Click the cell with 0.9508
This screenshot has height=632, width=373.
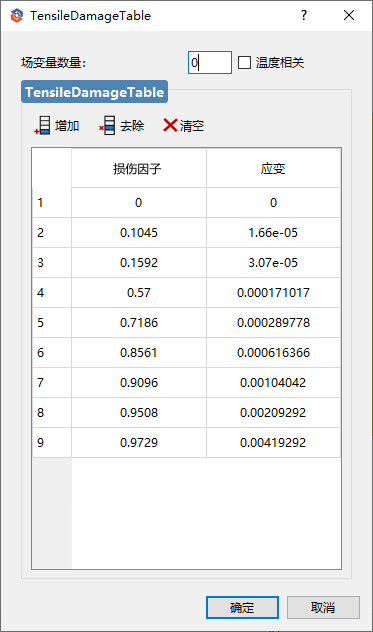point(139,413)
